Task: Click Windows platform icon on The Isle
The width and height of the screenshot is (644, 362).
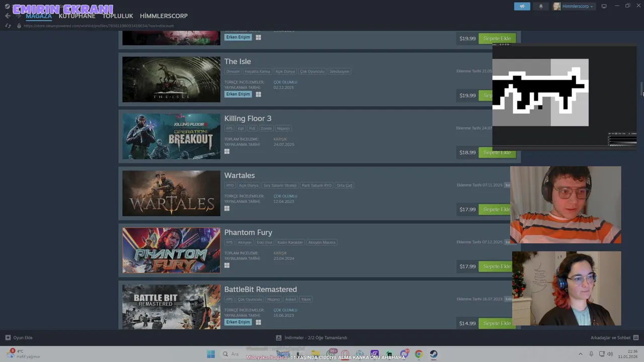Action: tap(258, 94)
